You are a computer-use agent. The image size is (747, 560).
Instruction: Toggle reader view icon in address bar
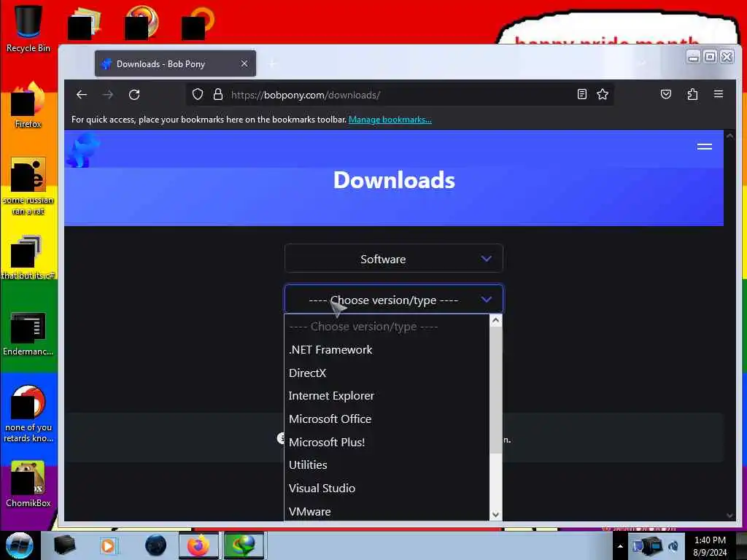coord(581,94)
